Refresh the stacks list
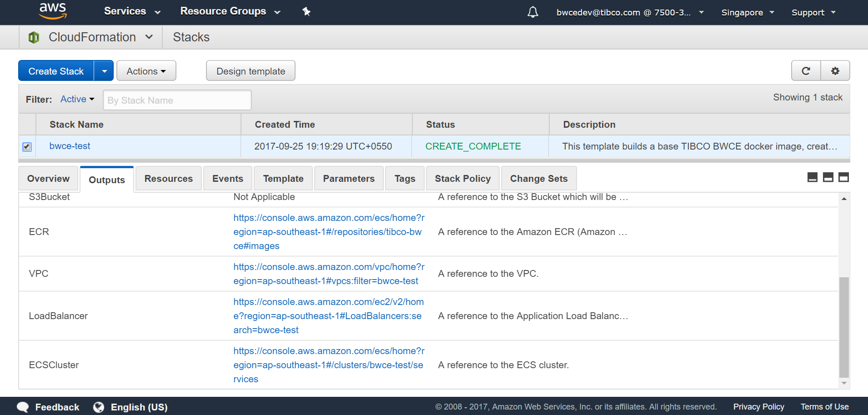 [806, 71]
